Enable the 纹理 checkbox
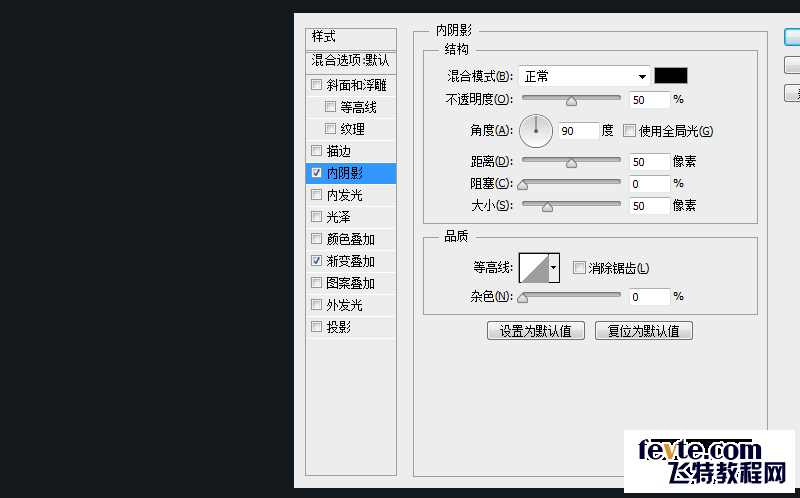Viewport: 800px width, 498px height. click(330, 129)
